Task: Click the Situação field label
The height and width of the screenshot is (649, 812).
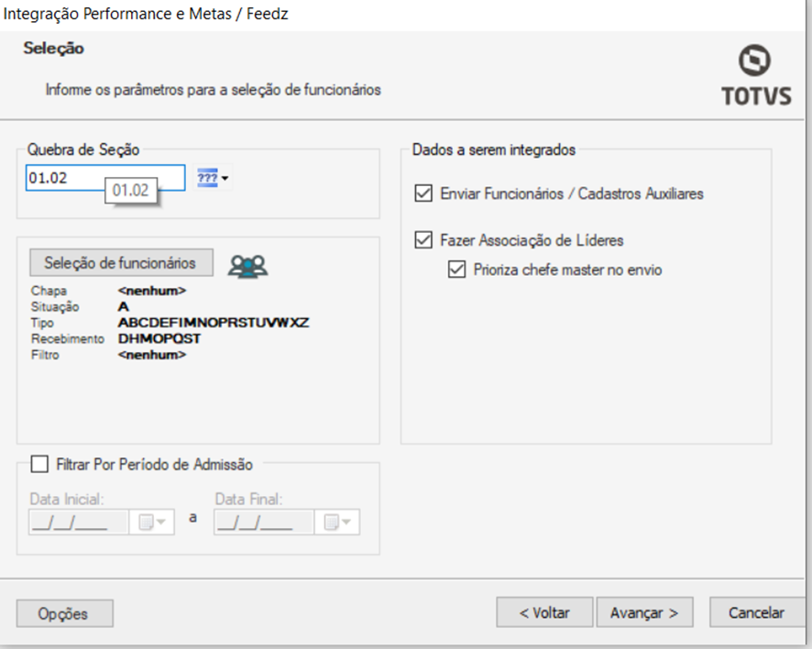Action: (x=55, y=307)
